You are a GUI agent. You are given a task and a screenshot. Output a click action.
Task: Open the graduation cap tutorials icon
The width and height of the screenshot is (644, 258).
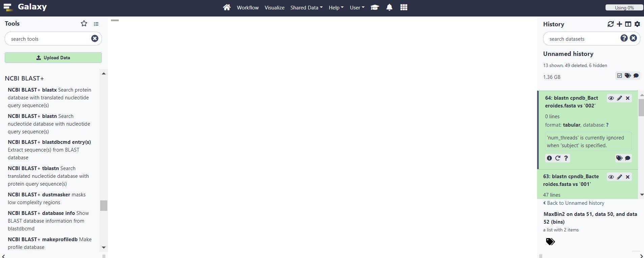point(375,7)
